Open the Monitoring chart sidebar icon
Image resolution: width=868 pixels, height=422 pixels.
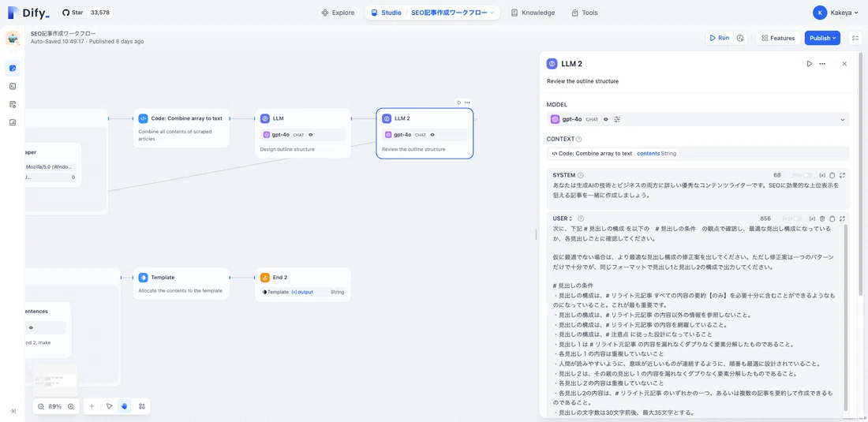pos(13,123)
